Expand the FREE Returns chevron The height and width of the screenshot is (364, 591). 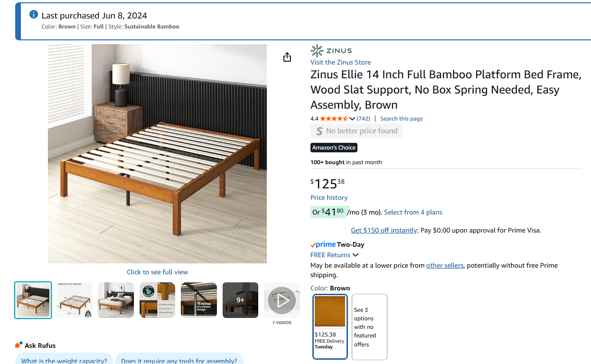[356, 255]
